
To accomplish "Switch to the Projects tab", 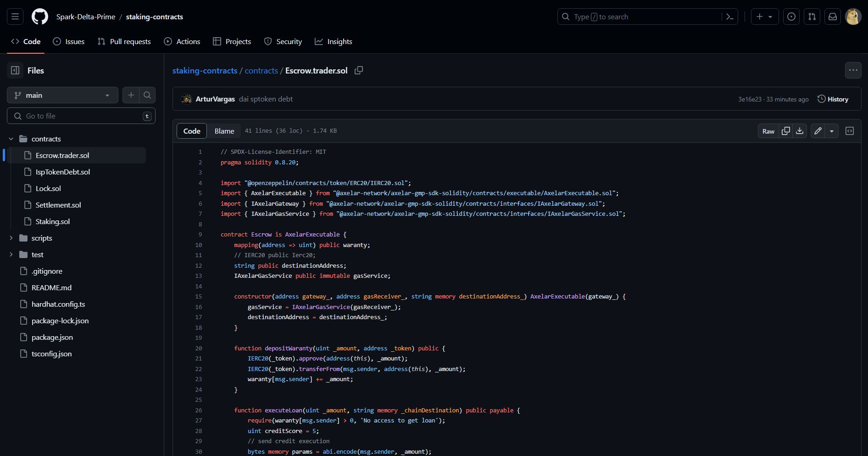I will 232,41.
